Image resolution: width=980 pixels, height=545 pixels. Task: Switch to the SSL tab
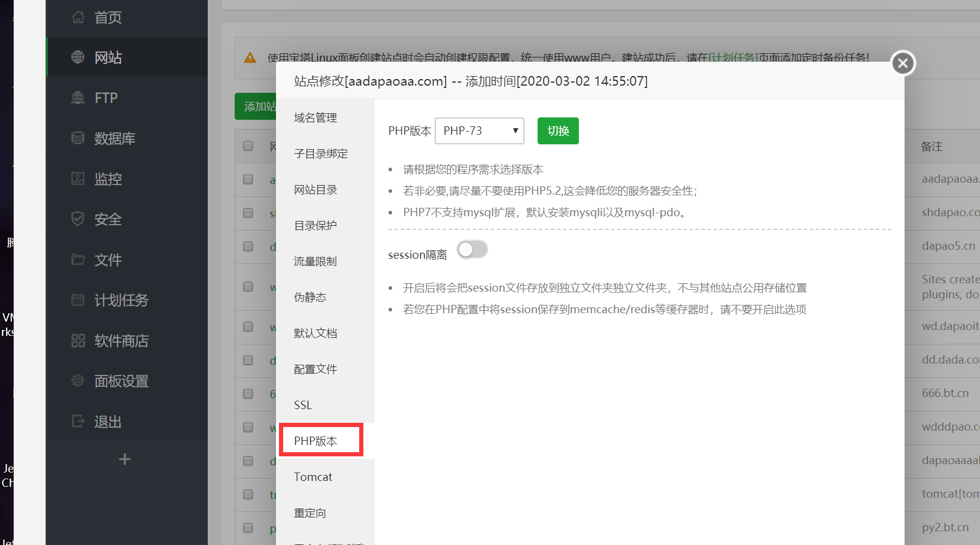[x=303, y=405]
